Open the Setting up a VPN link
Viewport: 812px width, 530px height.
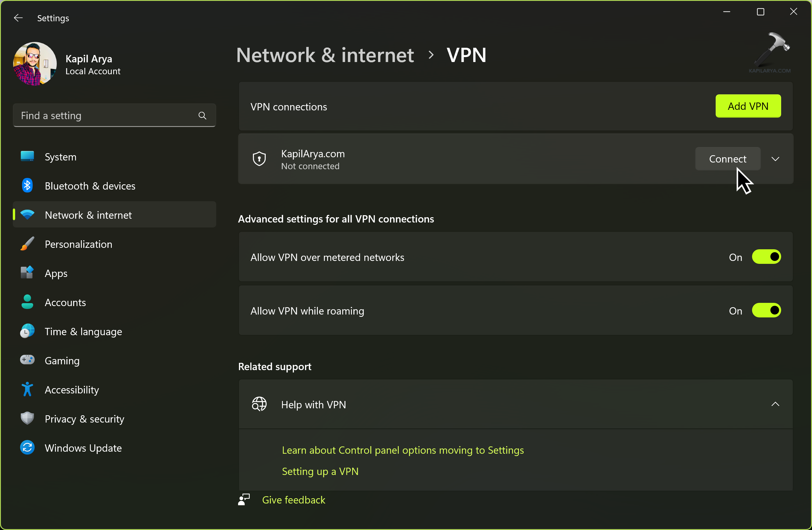pyautogui.click(x=320, y=471)
